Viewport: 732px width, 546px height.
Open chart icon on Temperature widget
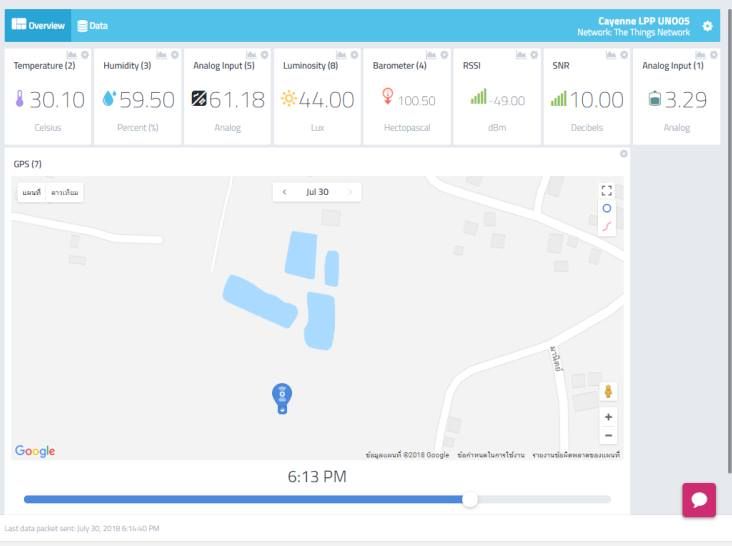[x=72, y=54]
